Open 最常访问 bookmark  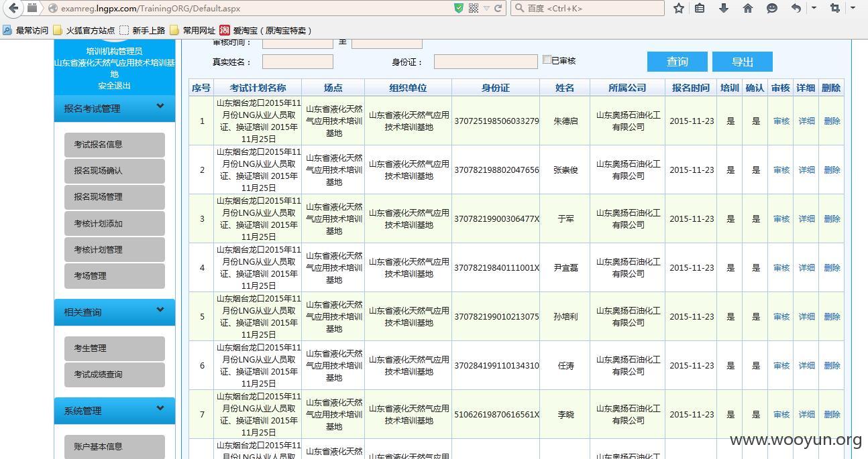[26, 30]
